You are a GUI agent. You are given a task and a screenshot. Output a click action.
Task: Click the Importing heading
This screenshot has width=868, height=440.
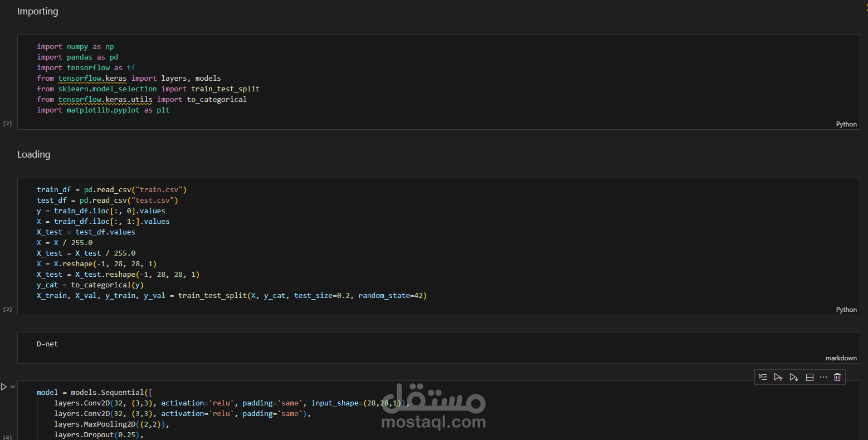point(37,11)
